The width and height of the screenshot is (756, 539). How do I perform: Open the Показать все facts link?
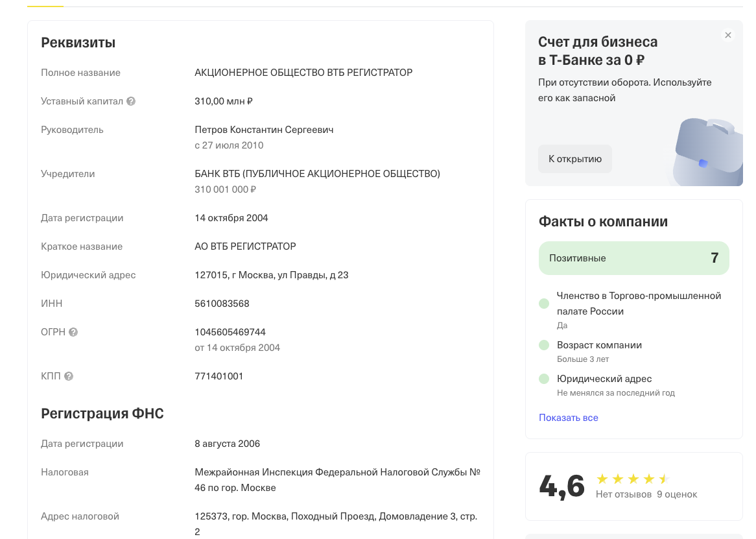[569, 418]
